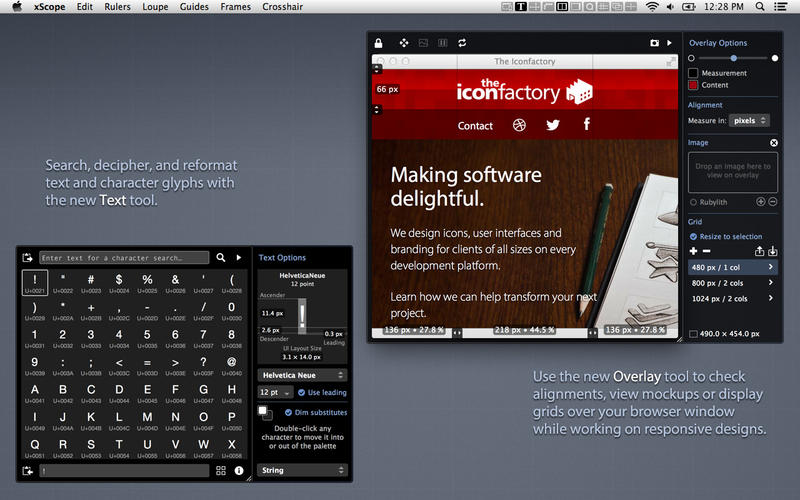Open the Helvetica Neue font dropdown

302,375
